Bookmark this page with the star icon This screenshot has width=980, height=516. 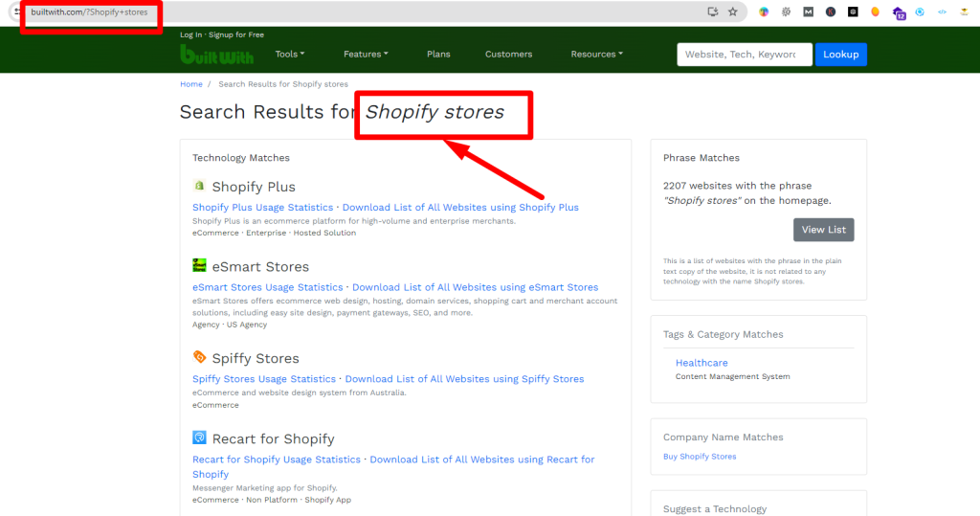pos(732,11)
